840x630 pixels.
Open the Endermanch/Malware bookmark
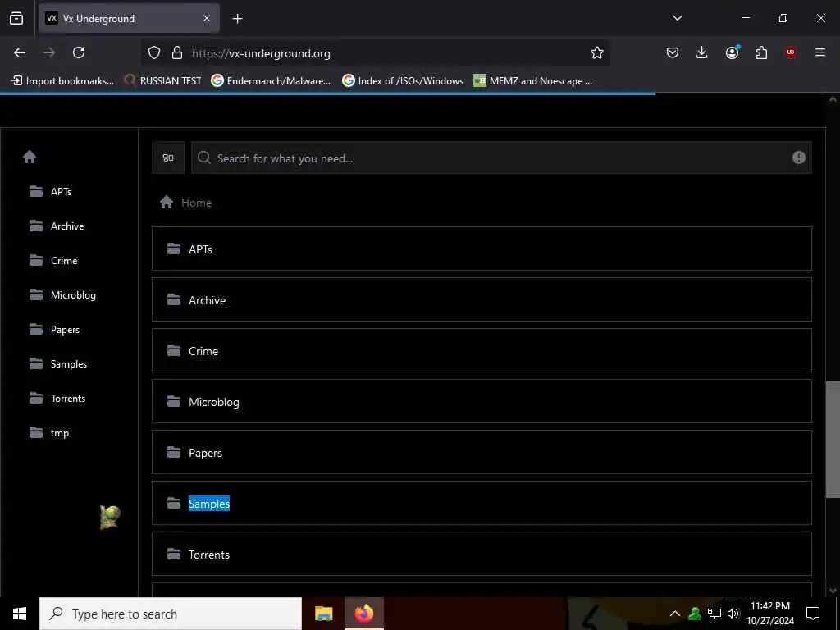[x=271, y=81]
